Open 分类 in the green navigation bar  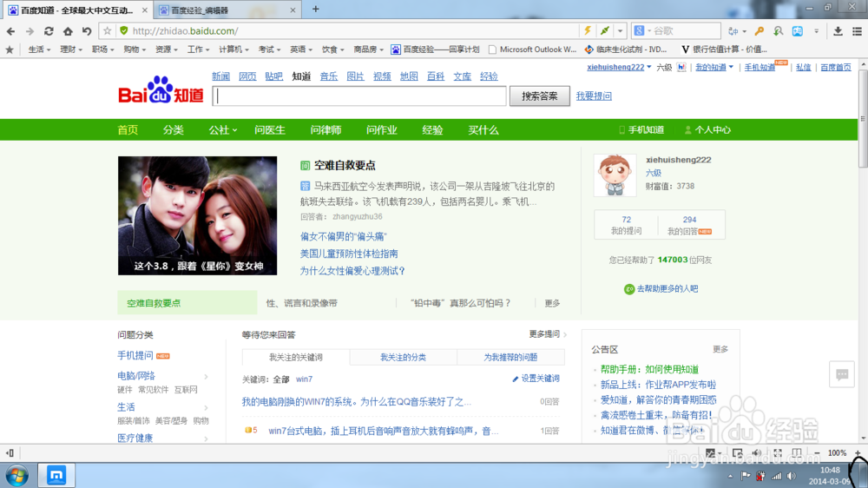pyautogui.click(x=174, y=130)
